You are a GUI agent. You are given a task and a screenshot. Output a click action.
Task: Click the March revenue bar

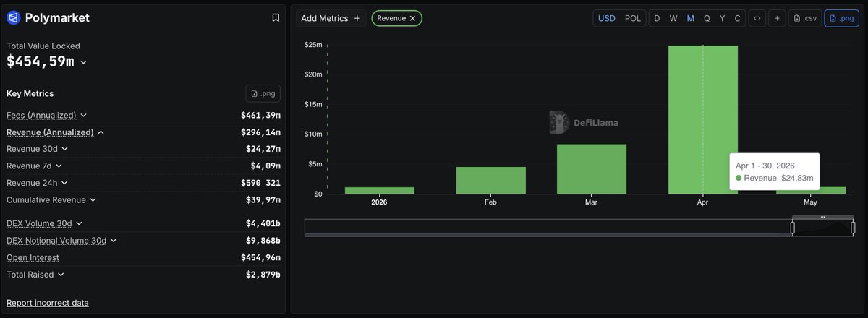coord(592,169)
